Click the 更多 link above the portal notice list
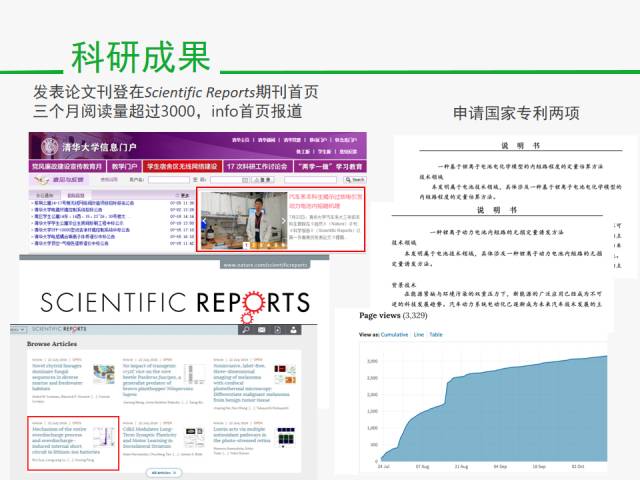 [183, 196]
